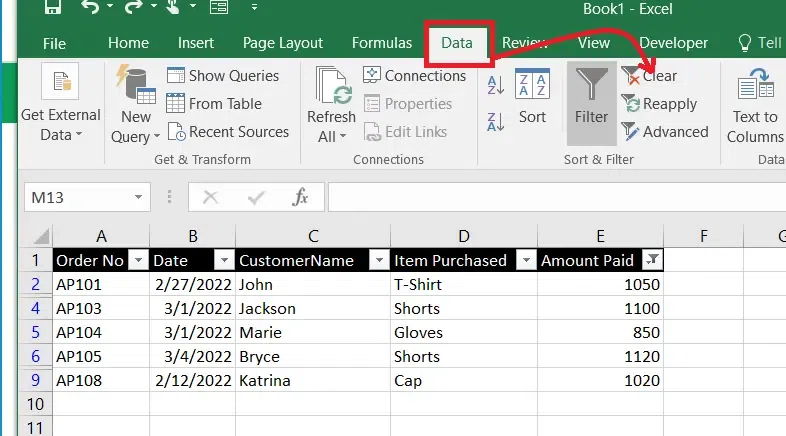Select row 5 header
This screenshot has height=436, width=786.
(x=35, y=332)
